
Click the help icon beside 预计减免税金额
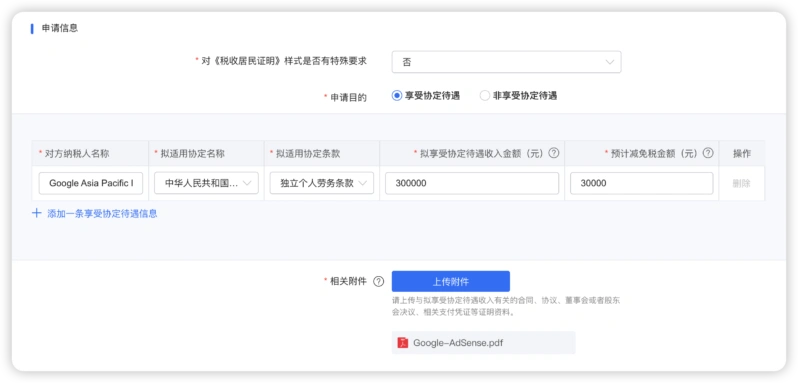click(x=708, y=153)
